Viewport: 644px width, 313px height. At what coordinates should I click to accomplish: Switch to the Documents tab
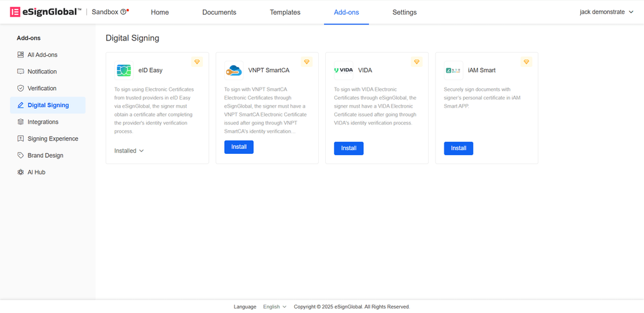[219, 12]
